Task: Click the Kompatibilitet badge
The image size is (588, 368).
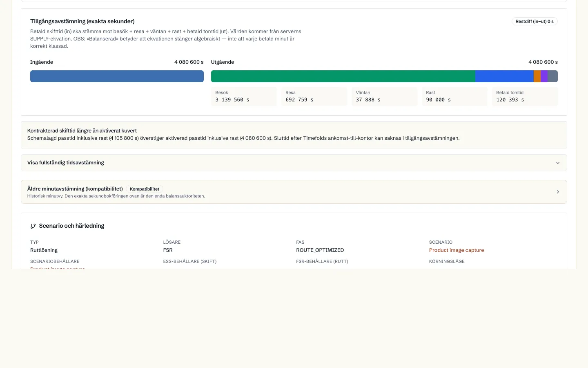Action: click(145, 189)
